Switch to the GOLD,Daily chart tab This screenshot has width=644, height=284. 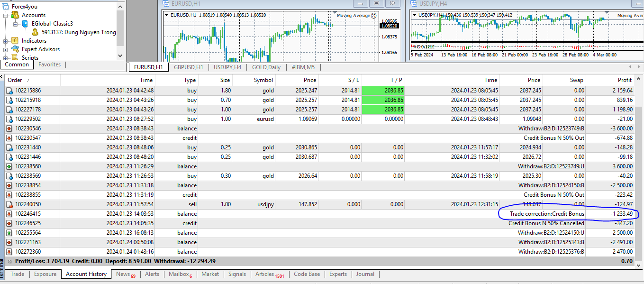point(266,67)
